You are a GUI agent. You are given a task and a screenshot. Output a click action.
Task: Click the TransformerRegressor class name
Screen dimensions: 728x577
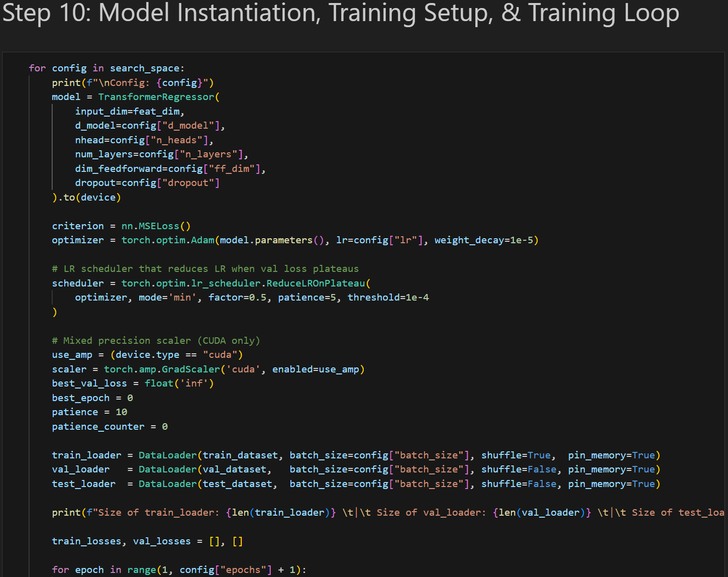(x=156, y=97)
